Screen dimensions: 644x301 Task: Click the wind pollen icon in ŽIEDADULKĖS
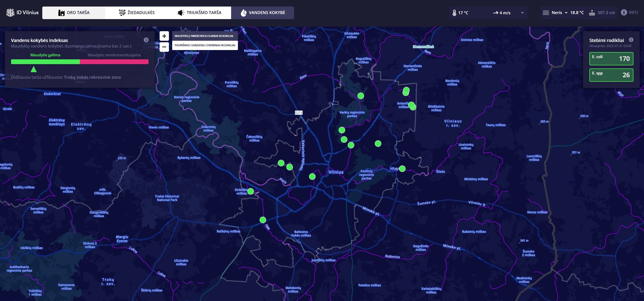122,13
